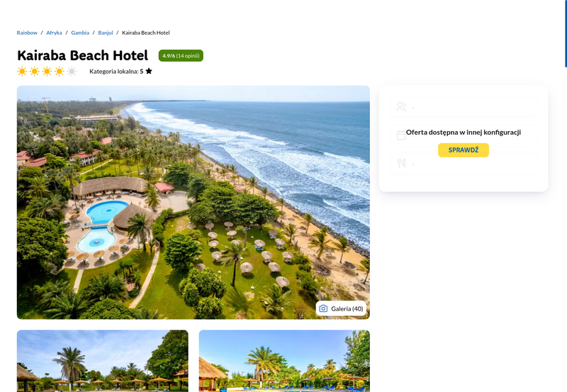
Task: Open the bottom-right pool thumbnail photo
Action: (x=284, y=361)
